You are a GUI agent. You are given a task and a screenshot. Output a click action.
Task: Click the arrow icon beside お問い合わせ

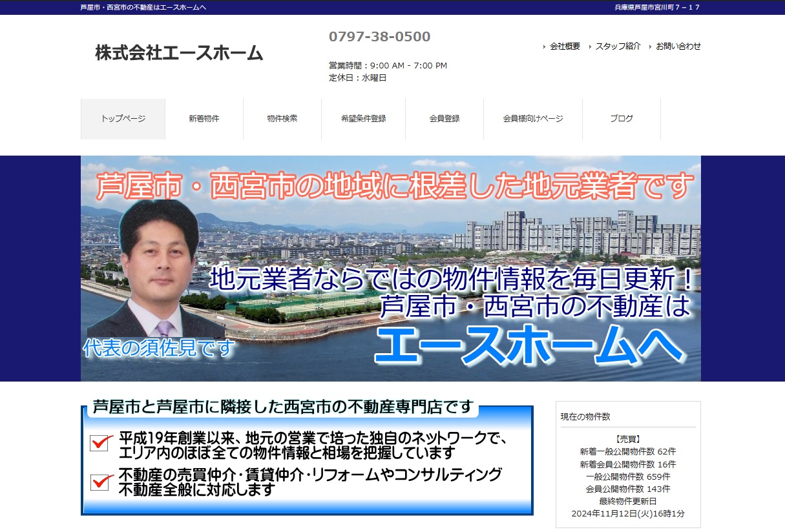pyautogui.click(x=650, y=46)
